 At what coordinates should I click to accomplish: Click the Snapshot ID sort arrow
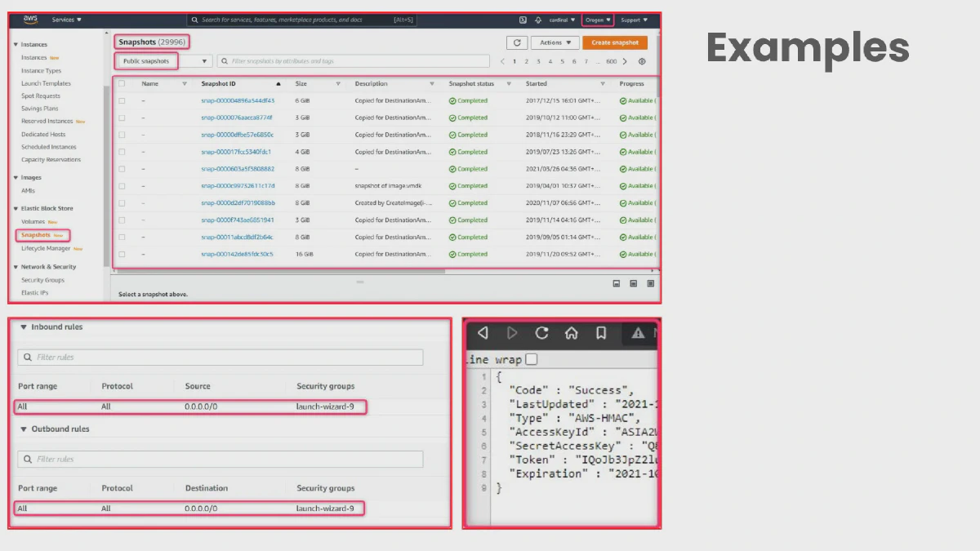pyautogui.click(x=278, y=84)
